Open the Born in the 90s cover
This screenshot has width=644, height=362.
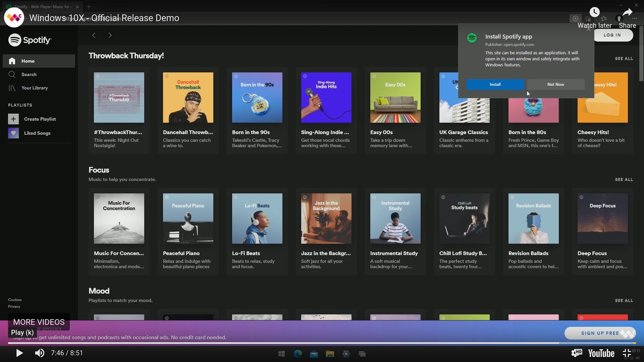pyautogui.click(x=257, y=98)
